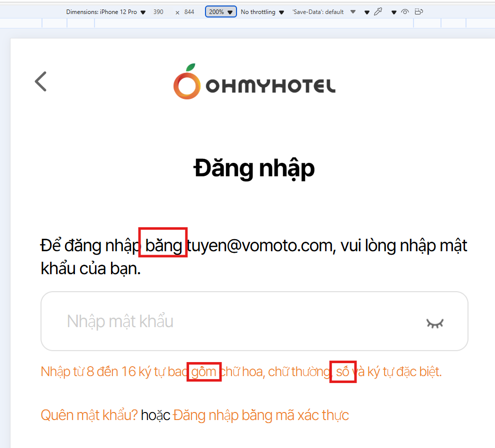Toggle password visibility eye icon

pos(434,323)
